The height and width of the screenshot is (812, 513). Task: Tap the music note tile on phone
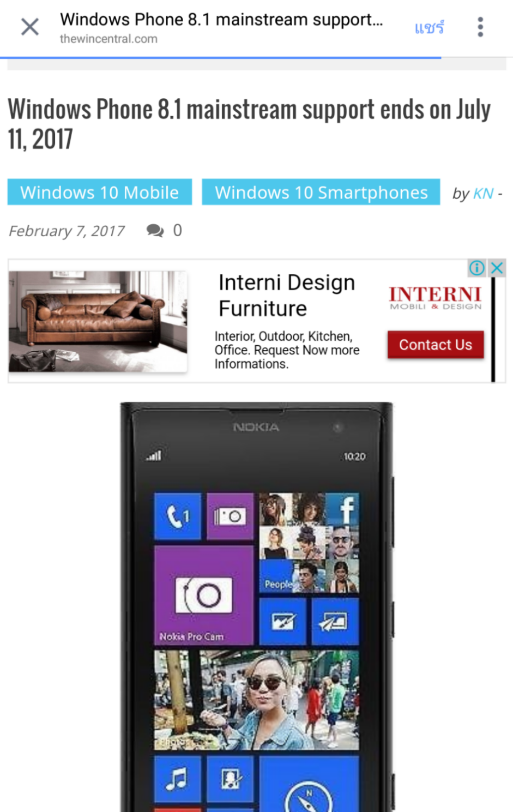pos(178,778)
